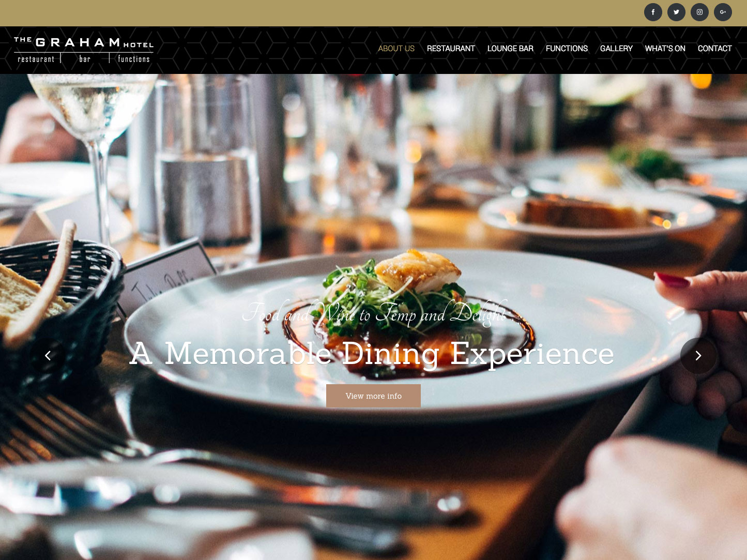Go to the Lounge Bar page

(x=510, y=49)
